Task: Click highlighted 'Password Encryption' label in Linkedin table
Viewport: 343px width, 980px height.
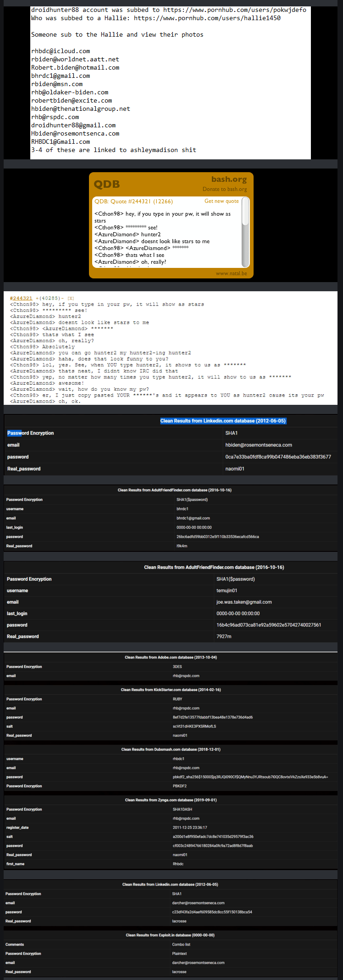Action: point(30,433)
